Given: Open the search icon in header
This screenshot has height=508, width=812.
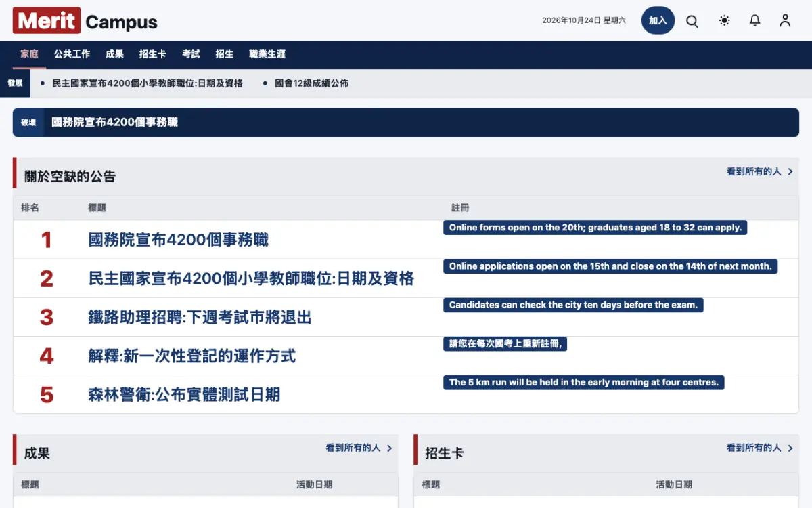Looking at the screenshot, I should (x=692, y=21).
